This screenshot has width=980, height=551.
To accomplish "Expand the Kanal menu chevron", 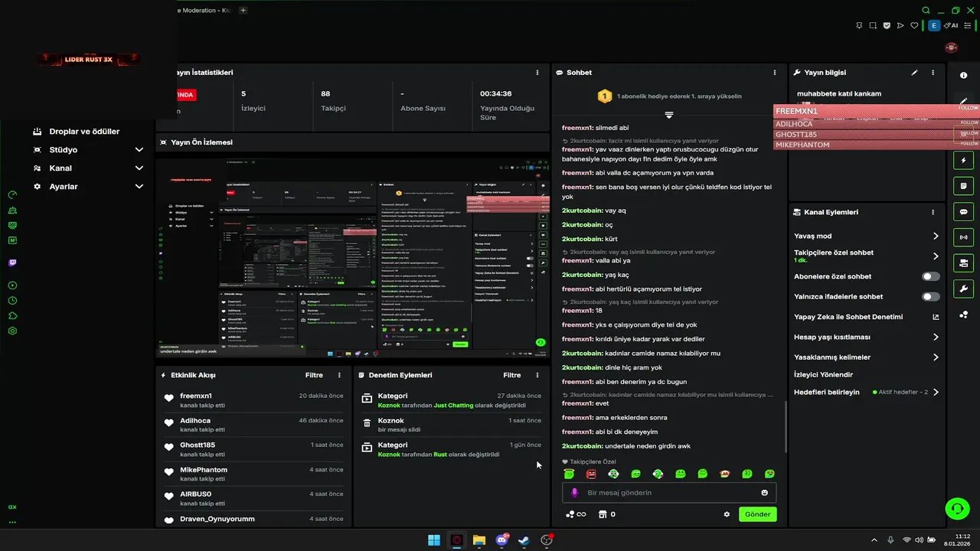I will point(139,168).
